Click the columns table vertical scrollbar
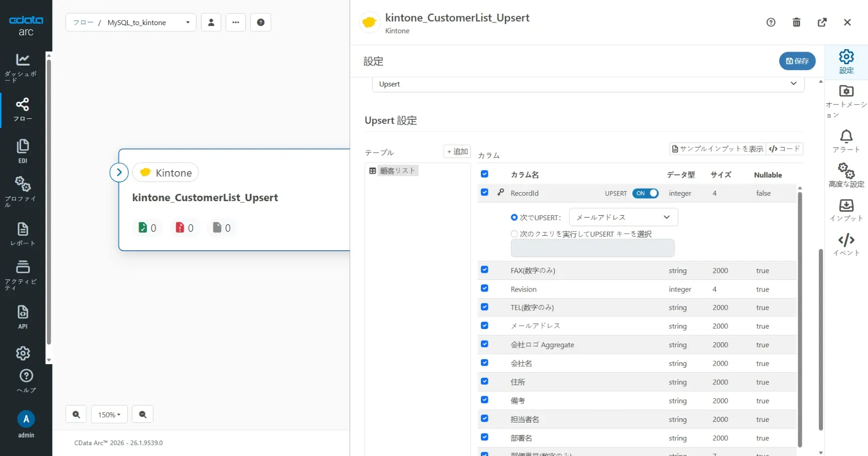This screenshot has height=456, width=868. (800, 319)
